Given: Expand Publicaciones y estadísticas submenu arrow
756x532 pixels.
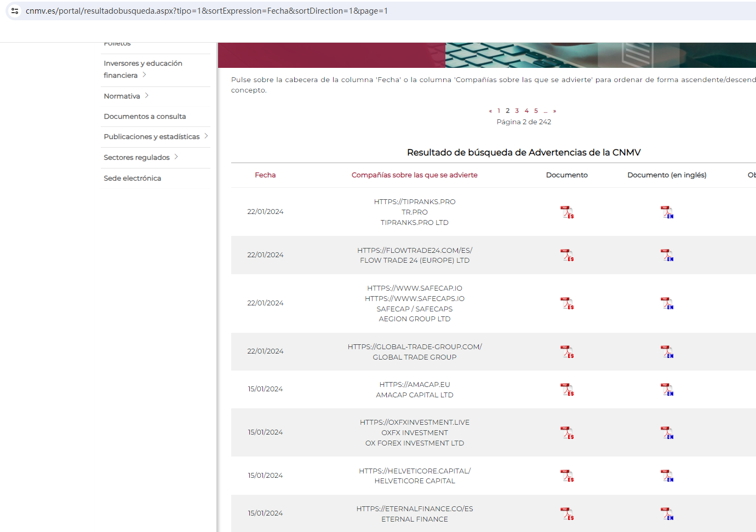Looking at the screenshot, I should click(x=206, y=136).
